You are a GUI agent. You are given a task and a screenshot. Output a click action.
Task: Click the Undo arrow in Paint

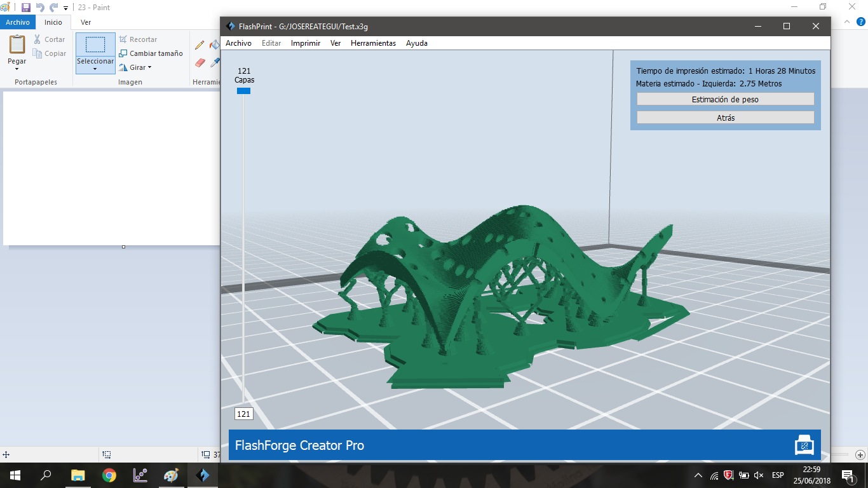click(x=40, y=8)
